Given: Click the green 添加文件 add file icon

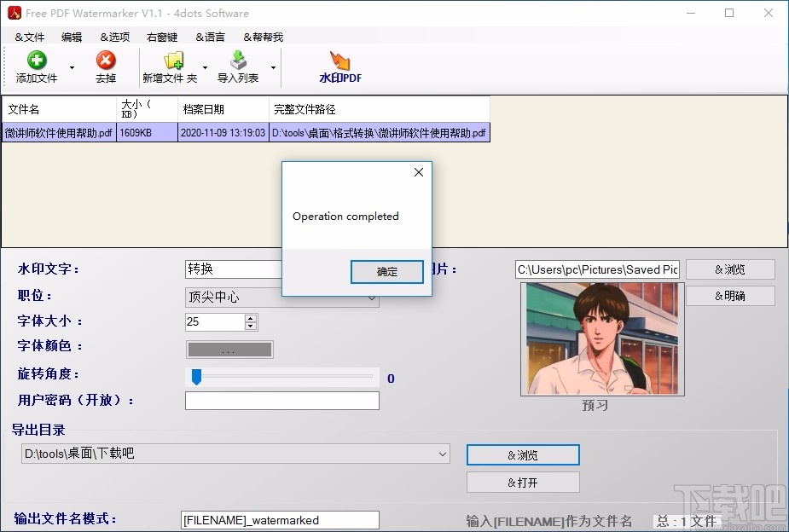Looking at the screenshot, I should [37, 61].
